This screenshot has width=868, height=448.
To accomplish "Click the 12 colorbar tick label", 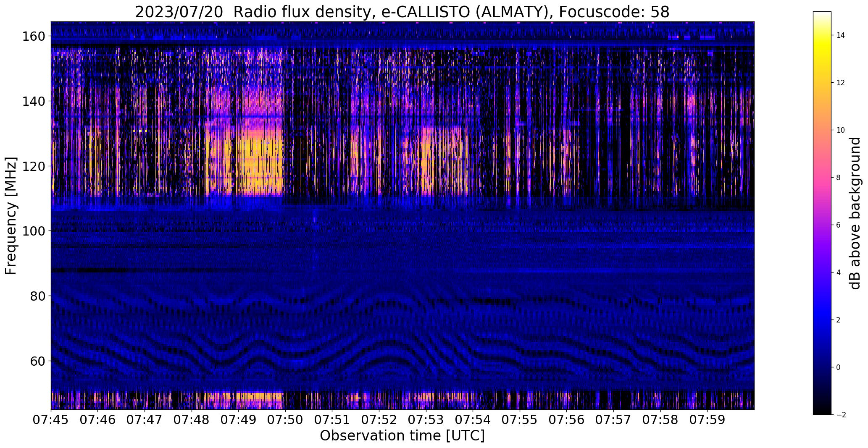I will 841,83.
